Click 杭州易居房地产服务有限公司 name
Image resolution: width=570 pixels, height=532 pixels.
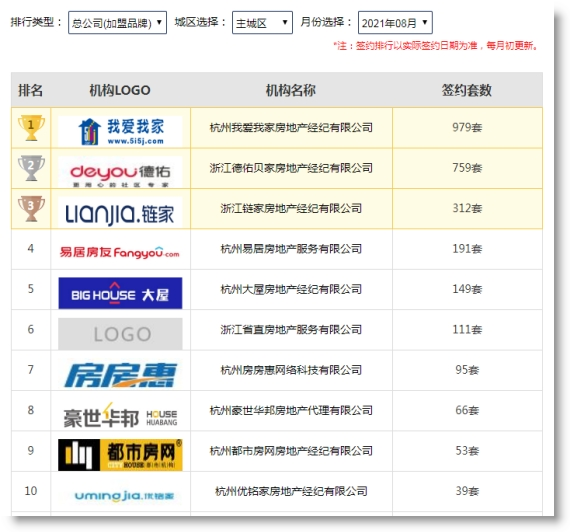pos(291,249)
